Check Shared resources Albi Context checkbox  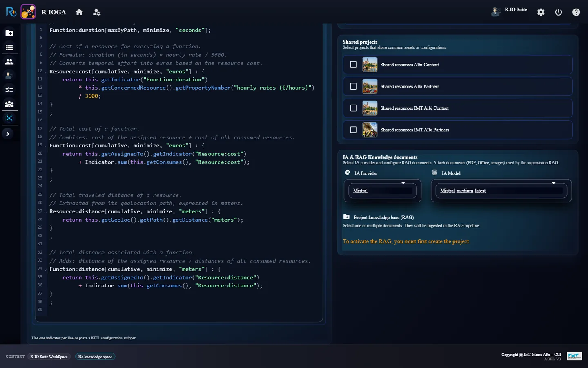click(x=354, y=65)
